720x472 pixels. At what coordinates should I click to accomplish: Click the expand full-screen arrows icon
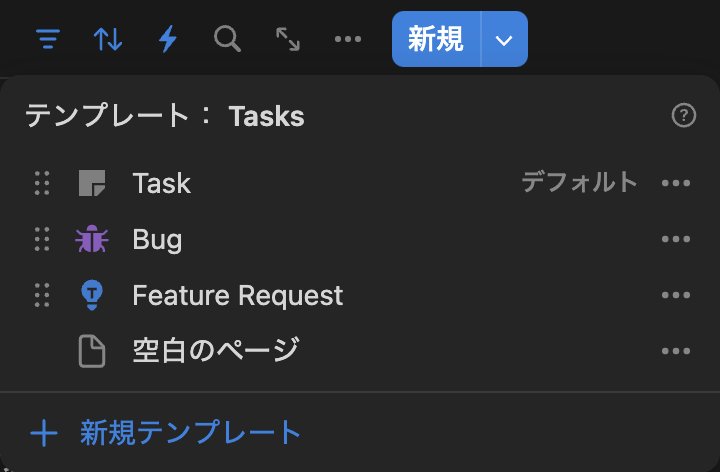(288, 39)
